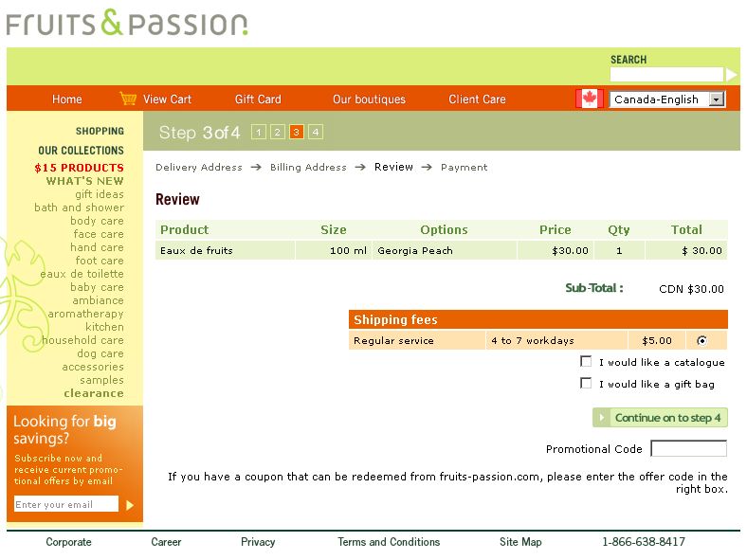Open the ambiance category

(99, 300)
